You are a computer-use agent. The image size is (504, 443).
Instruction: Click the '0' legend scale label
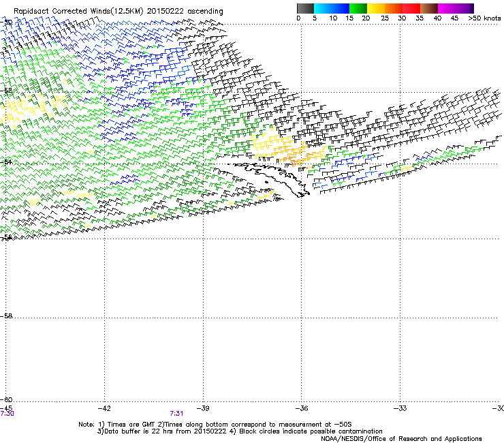298,18
